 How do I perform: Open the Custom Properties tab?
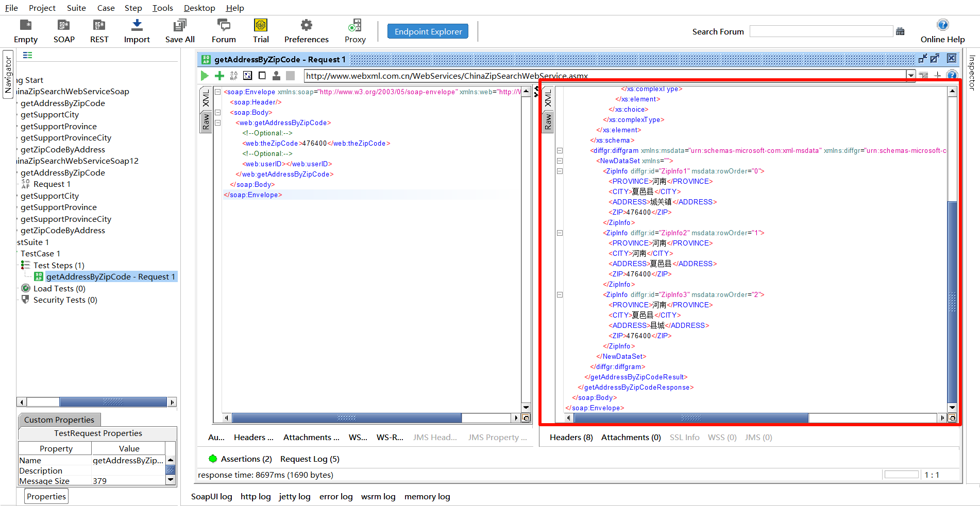point(59,420)
